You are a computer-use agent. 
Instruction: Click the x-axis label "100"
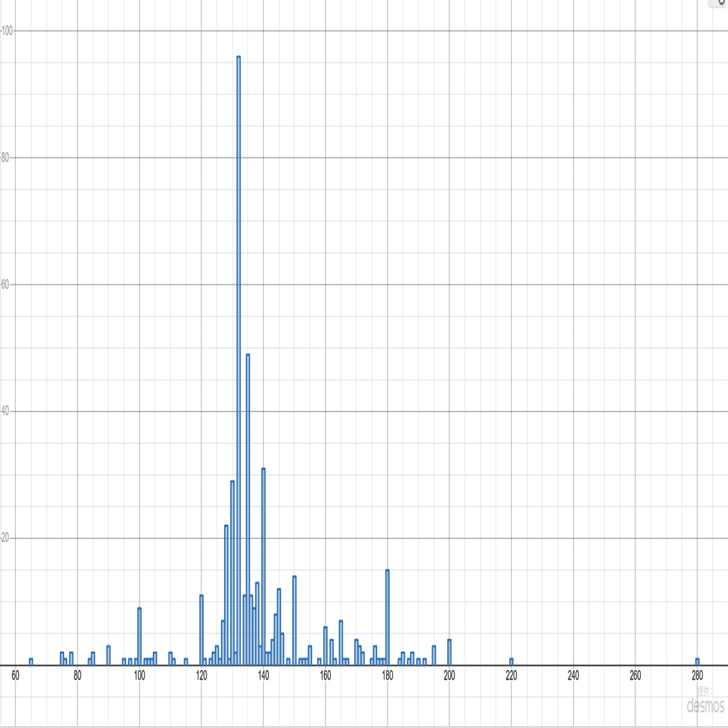coord(139,676)
